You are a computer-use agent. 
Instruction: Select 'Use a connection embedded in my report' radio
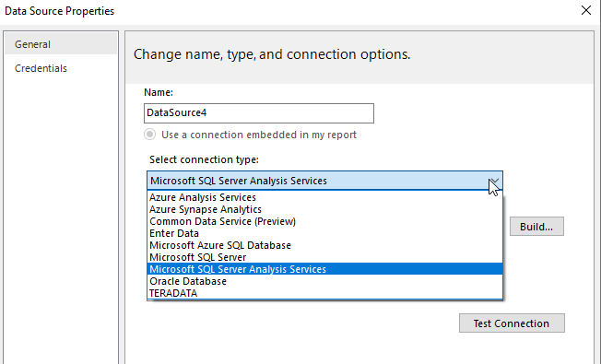[150, 135]
